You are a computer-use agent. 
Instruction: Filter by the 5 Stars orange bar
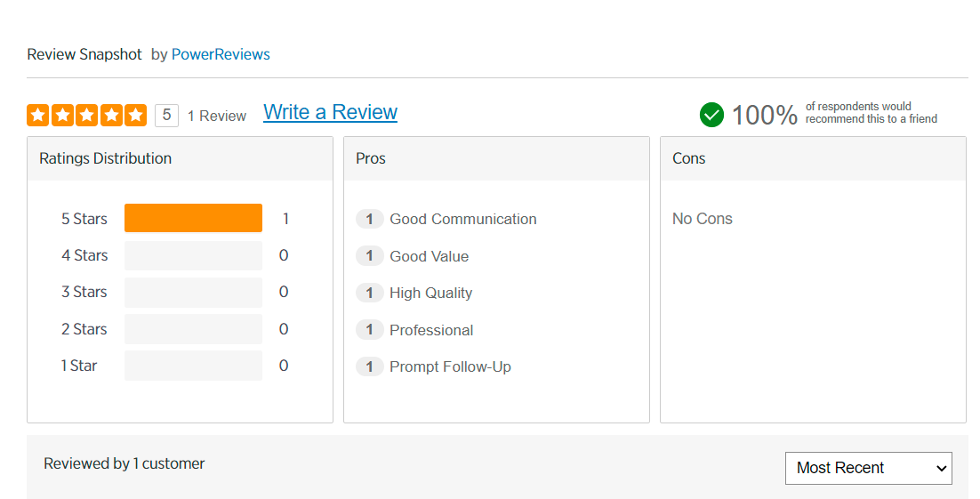[x=193, y=219]
